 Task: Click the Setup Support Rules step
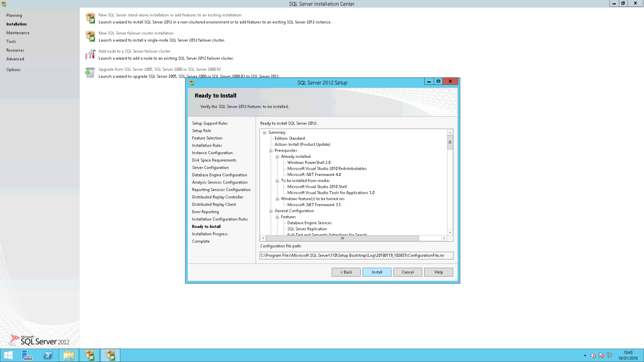pyautogui.click(x=210, y=124)
